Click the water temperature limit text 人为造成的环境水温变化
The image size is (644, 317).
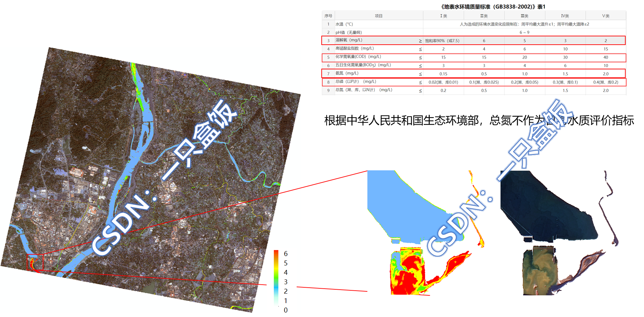[x=525, y=24]
